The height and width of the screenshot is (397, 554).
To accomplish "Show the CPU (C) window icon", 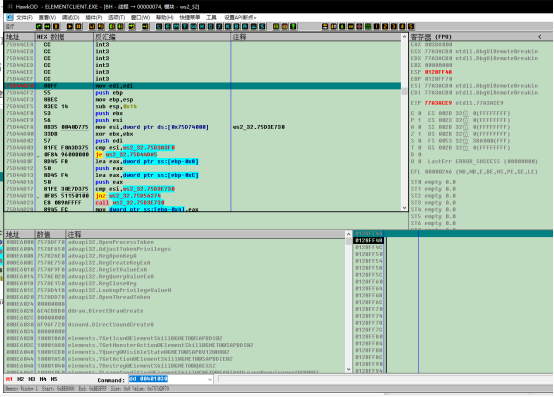I will coord(210,26).
